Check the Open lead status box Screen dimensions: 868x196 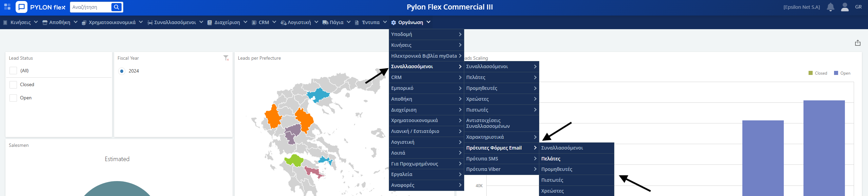coord(13,98)
